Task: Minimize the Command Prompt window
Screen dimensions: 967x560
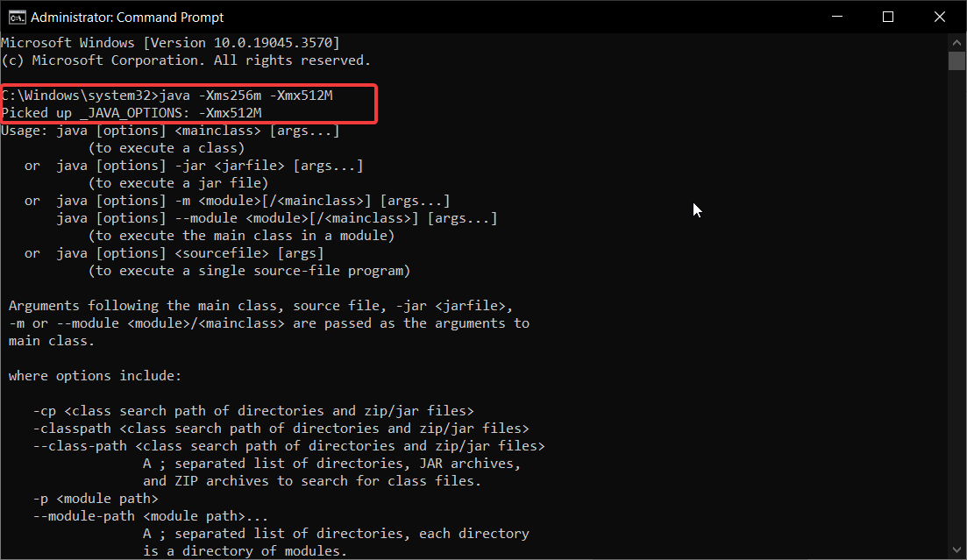Action: [837, 17]
